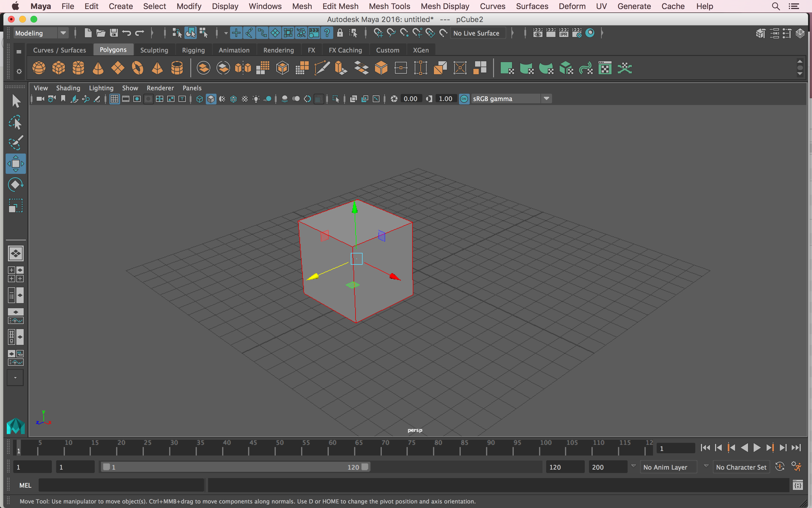This screenshot has width=812, height=508.
Task: Play the animation forwards
Action: click(757, 448)
